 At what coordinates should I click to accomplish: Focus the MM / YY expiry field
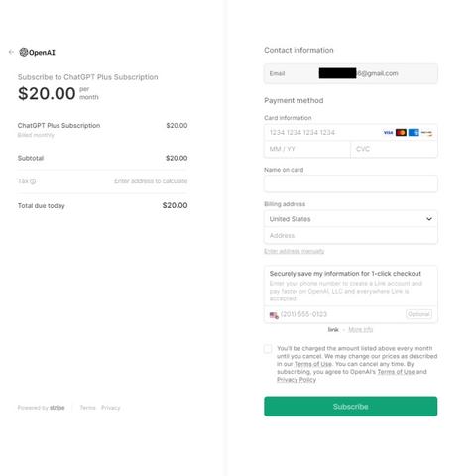pos(307,149)
